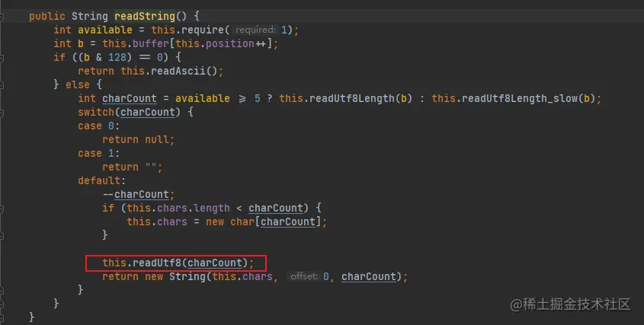This screenshot has height=325, width=644.
Task: Click the empty string literal after return
Action: click(151, 167)
